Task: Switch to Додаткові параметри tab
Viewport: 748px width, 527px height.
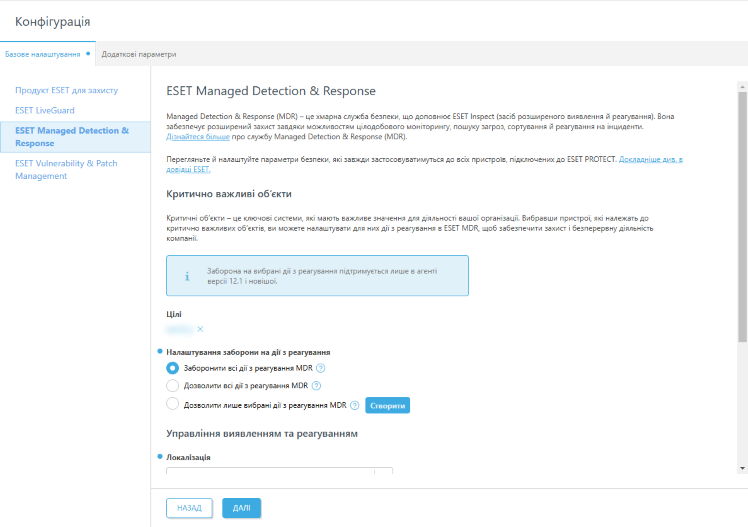Action: [139, 54]
